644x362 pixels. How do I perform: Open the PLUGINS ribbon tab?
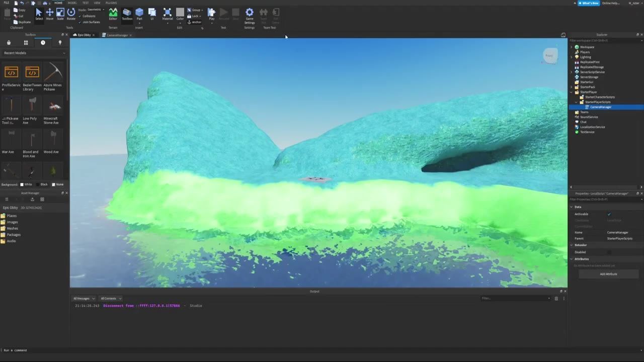click(x=111, y=3)
